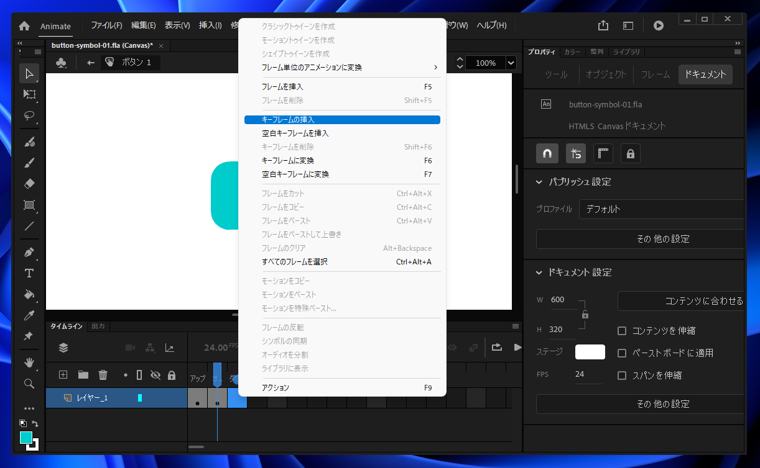Select the Zoom magnifier tool
Viewport: 760px width, 468px height.
29,384
